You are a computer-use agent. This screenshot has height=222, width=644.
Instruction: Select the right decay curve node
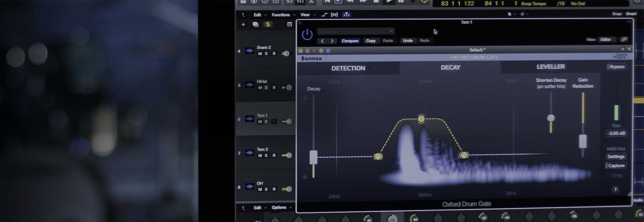point(464,155)
